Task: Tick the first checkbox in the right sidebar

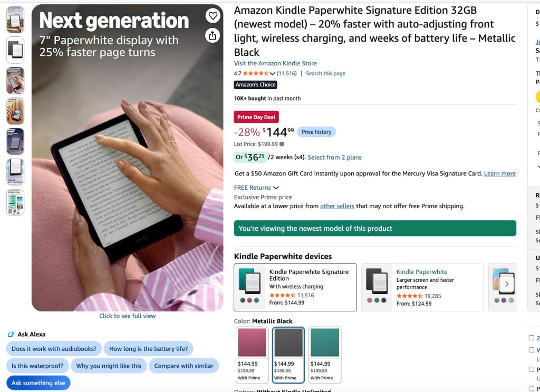Action: [x=532, y=338]
